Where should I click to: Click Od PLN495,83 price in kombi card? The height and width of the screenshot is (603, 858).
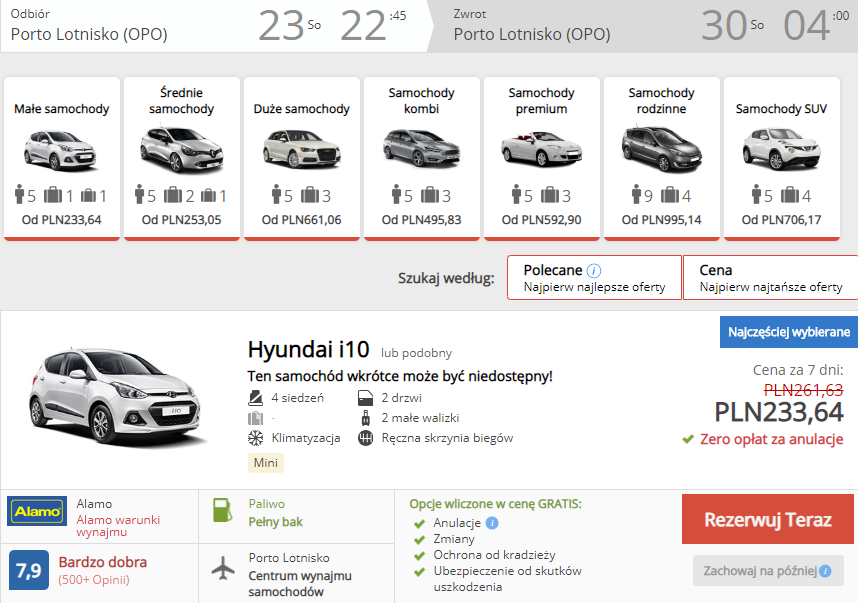coord(421,220)
